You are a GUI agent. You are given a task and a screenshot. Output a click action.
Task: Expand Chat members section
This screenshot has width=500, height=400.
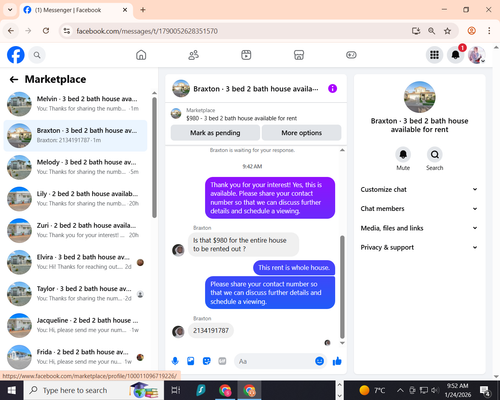419,209
